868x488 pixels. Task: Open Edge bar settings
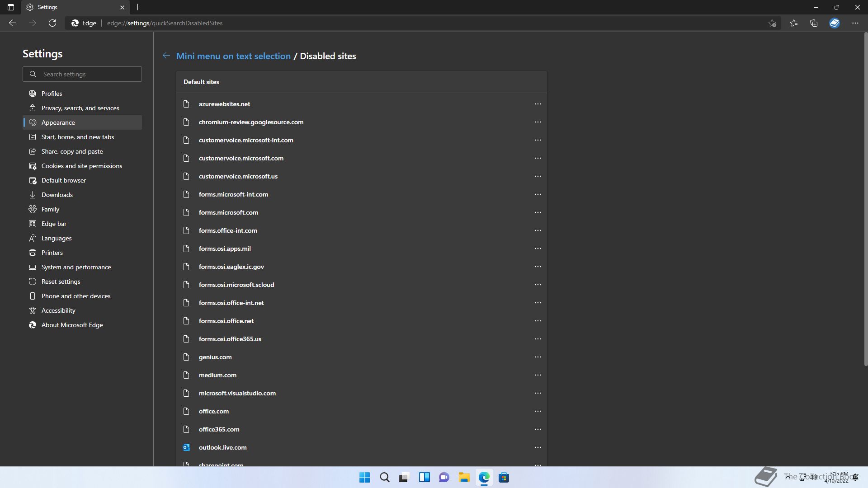(82, 224)
